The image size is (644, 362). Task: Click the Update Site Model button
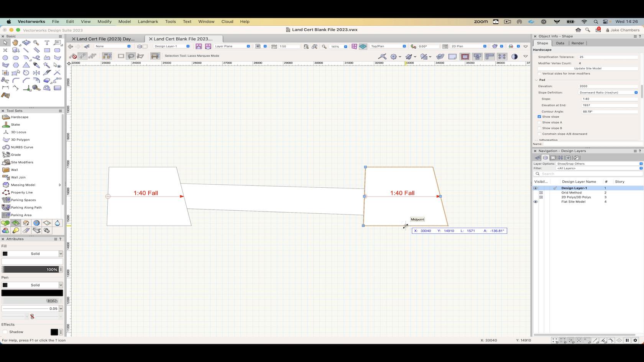pyautogui.click(x=587, y=69)
